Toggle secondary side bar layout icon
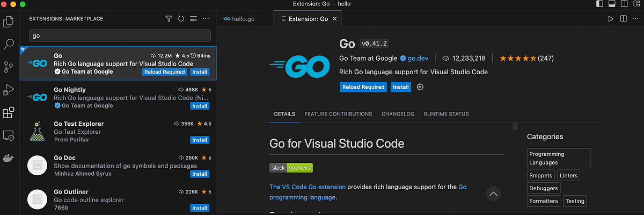 (x=625, y=4)
